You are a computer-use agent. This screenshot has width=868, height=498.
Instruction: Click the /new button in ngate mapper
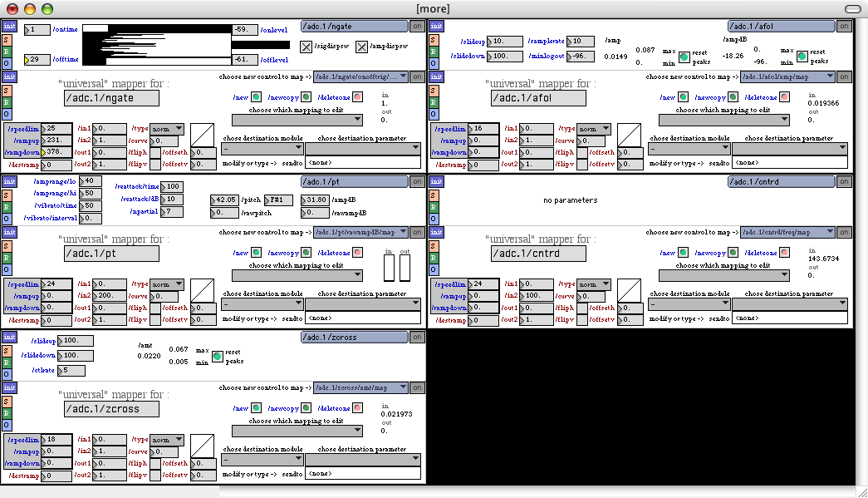(257, 97)
